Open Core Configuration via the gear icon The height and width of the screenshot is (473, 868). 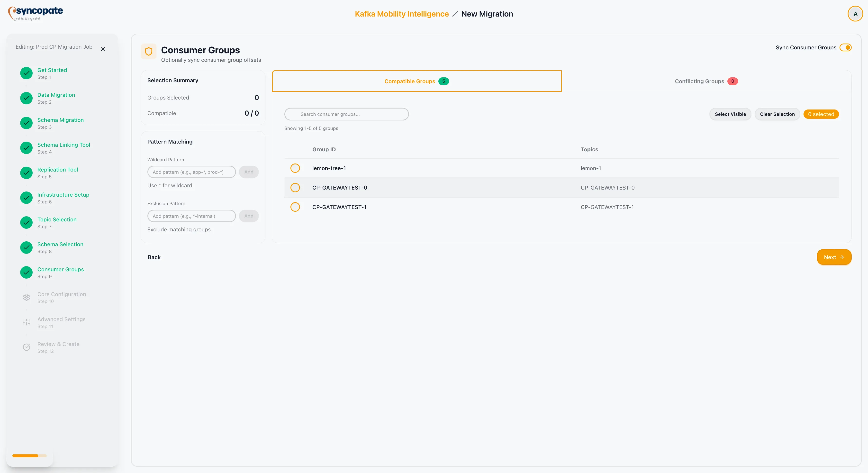click(26, 297)
